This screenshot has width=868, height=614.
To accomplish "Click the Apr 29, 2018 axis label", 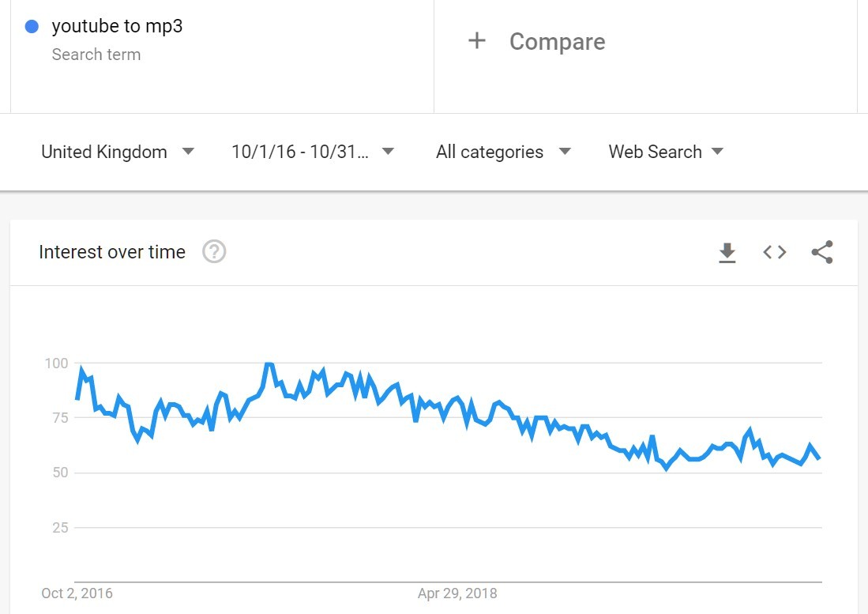I will (457, 593).
